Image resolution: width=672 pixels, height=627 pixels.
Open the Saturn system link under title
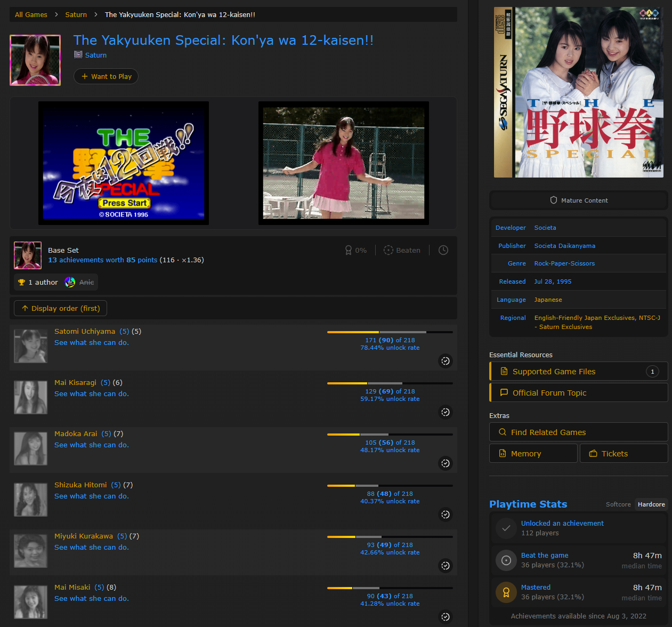coord(95,55)
